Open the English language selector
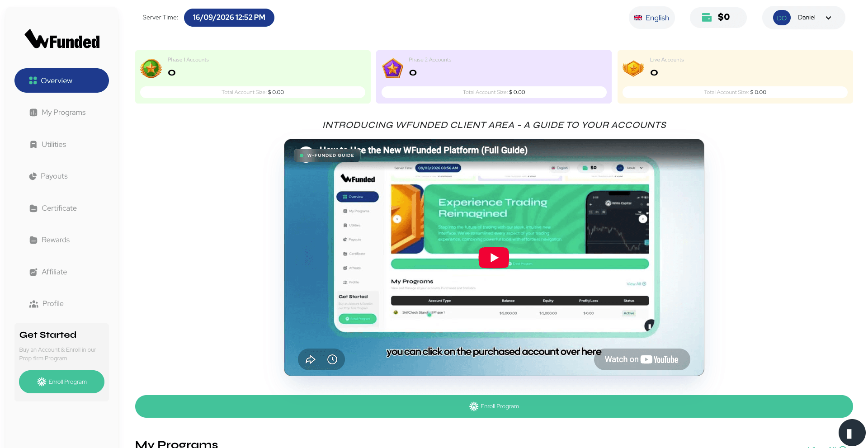Image resolution: width=868 pixels, height=448 pixels. [651, 18]
